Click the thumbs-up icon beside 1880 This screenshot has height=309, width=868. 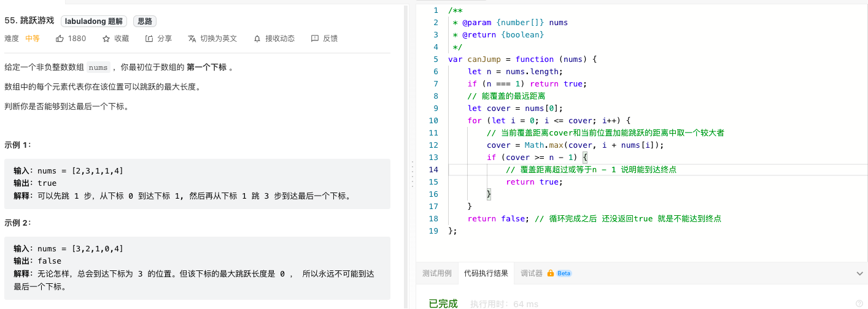pyautogui.click(x=60, y=39)
